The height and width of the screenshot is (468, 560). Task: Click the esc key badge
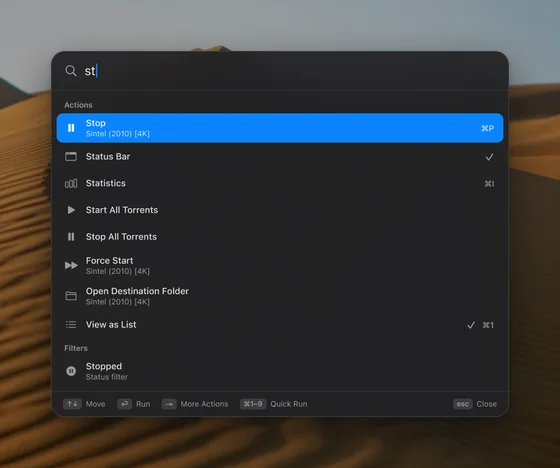463,404
